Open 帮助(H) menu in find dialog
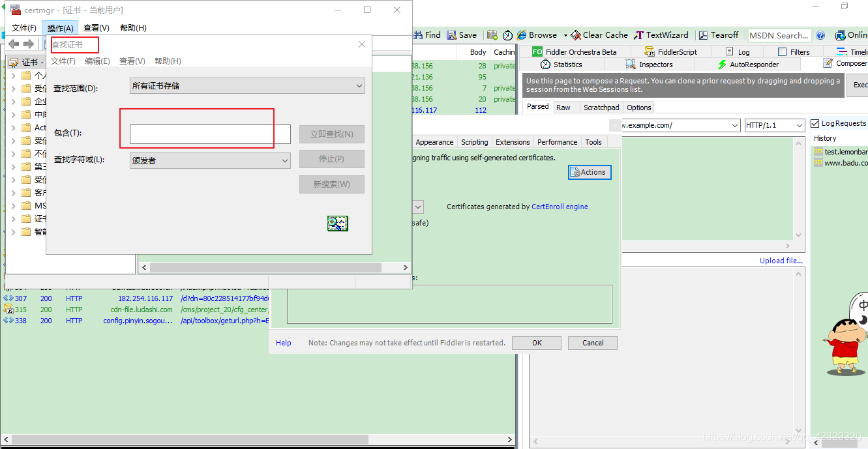Image resolution: width=868 pixels, height=449 pixels. (x=168, y=61)
